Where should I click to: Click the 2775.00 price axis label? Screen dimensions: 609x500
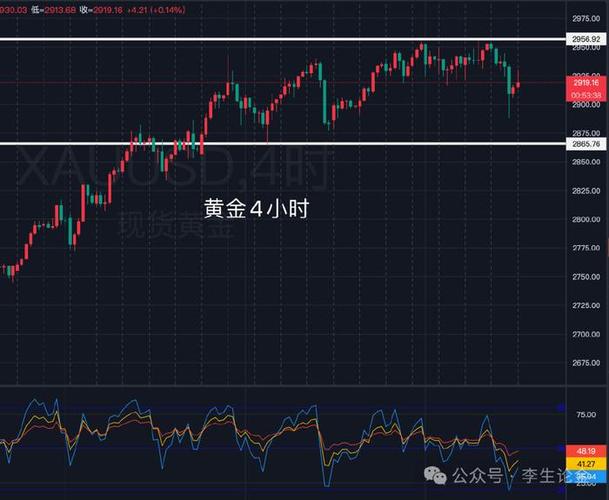(586, 248)
